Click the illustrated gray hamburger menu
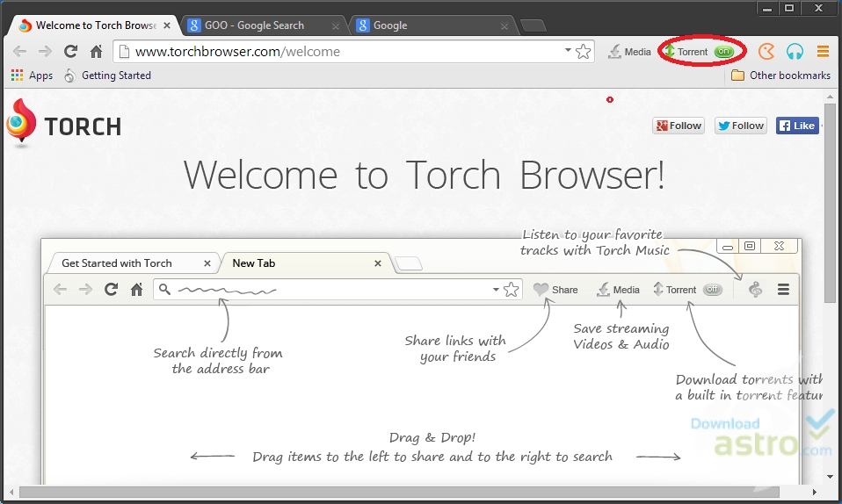842x504 pixels. click(783, 290)
